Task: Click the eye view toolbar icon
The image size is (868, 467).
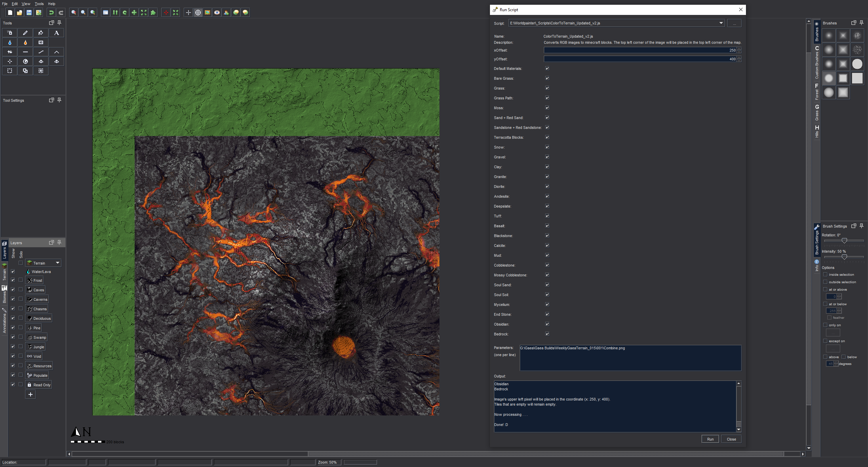Action: 217,13
